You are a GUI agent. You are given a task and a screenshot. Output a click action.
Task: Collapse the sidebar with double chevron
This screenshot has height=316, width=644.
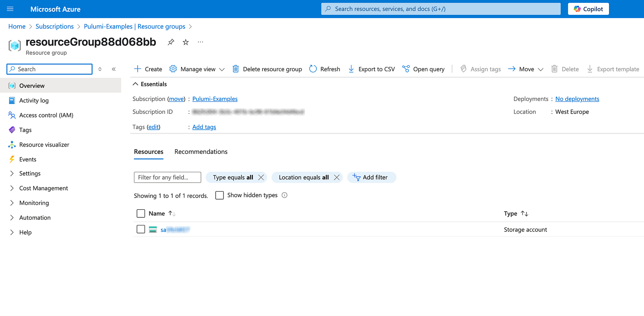(114, 69)
